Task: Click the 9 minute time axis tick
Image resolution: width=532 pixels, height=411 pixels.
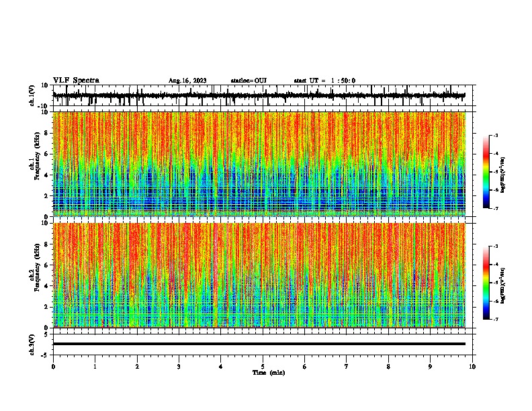Action: [430, 367]
